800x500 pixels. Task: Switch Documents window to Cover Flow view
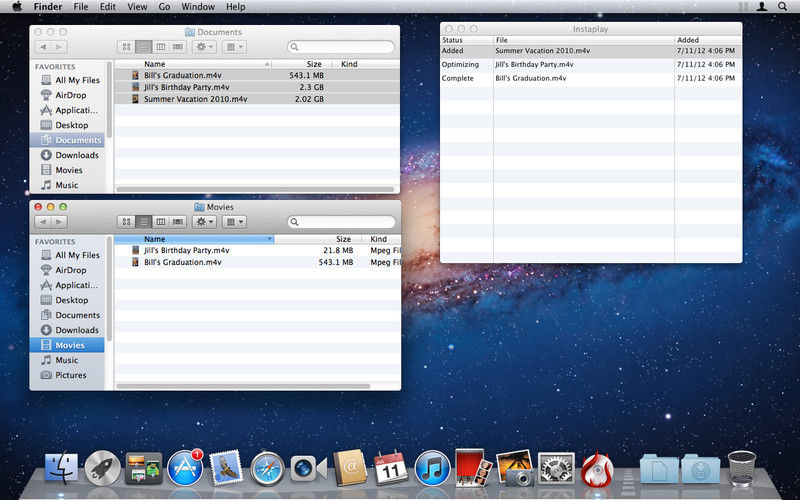(x=178, y=47)
